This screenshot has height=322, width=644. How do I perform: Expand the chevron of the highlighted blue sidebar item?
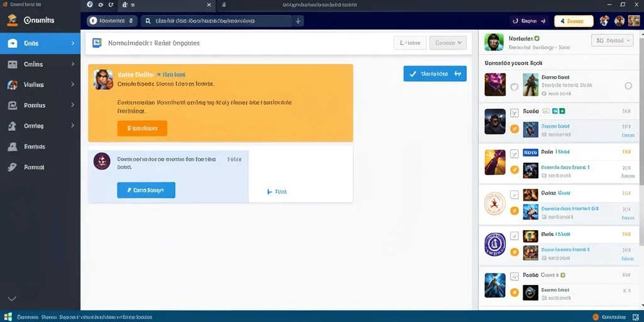click(73, 43)
